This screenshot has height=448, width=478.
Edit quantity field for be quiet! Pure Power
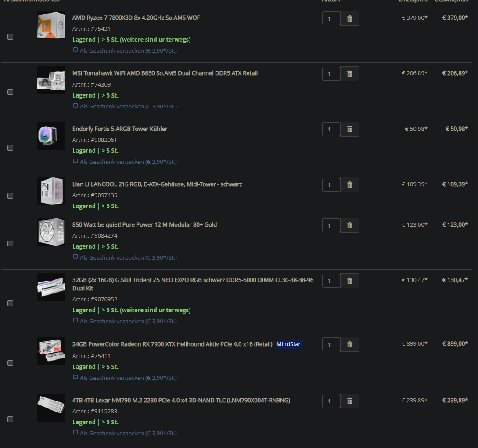[x=331, y=225]
